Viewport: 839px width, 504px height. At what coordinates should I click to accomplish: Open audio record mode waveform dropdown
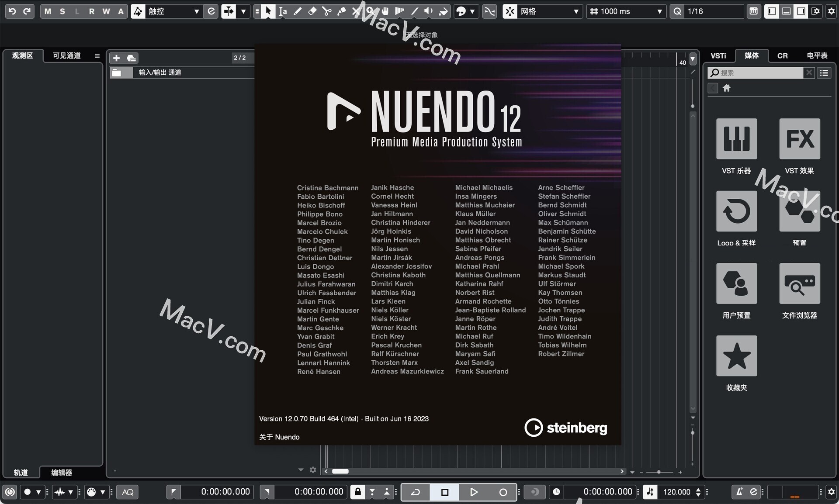(x=70, y=492)
